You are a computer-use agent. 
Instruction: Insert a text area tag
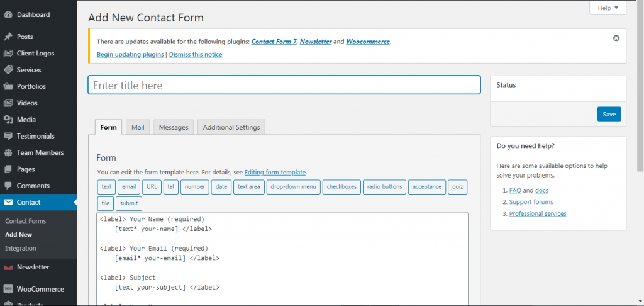pos(249,187)
